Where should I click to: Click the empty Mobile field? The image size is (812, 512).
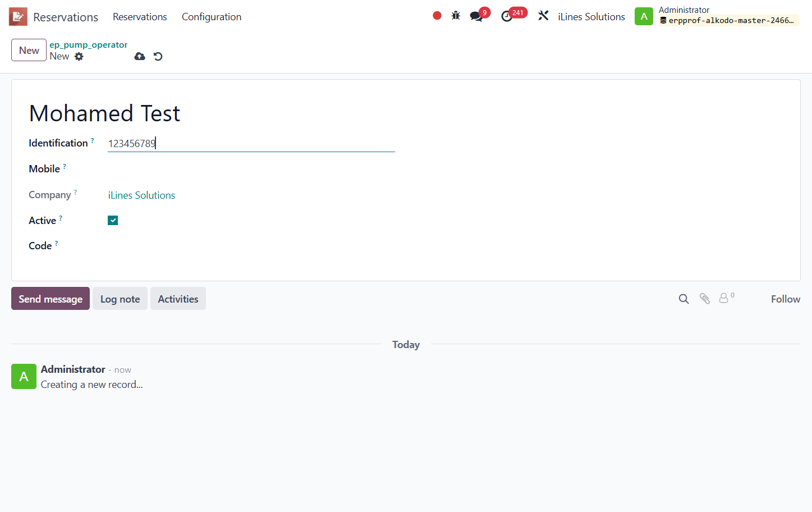[251, 169]
